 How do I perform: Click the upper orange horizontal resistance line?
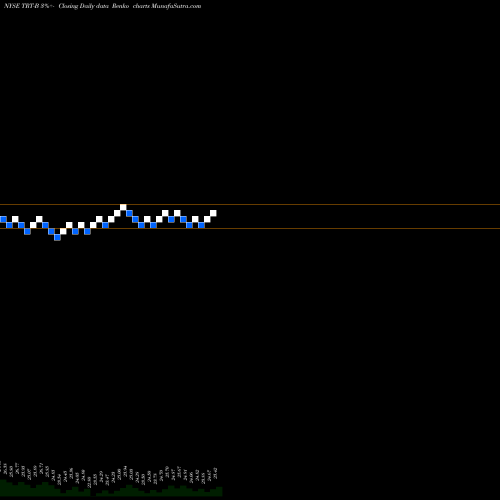250,204
